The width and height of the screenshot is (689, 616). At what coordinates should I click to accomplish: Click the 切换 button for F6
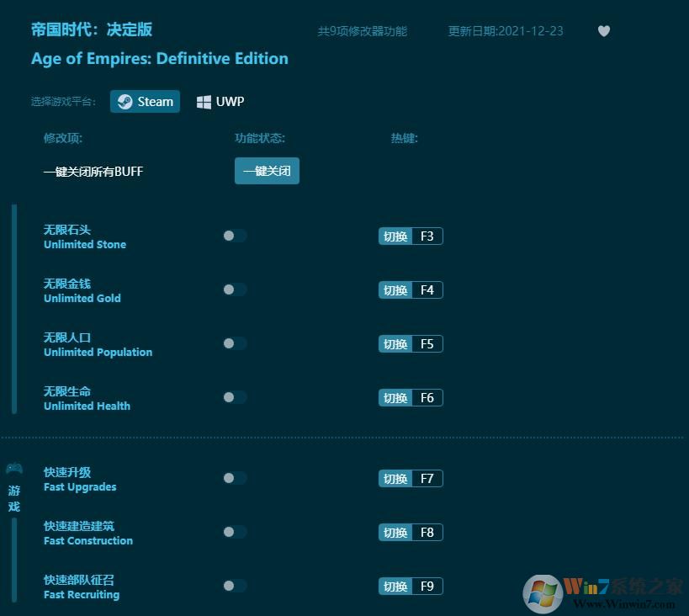pyautogui.click(x=395, y=398)
